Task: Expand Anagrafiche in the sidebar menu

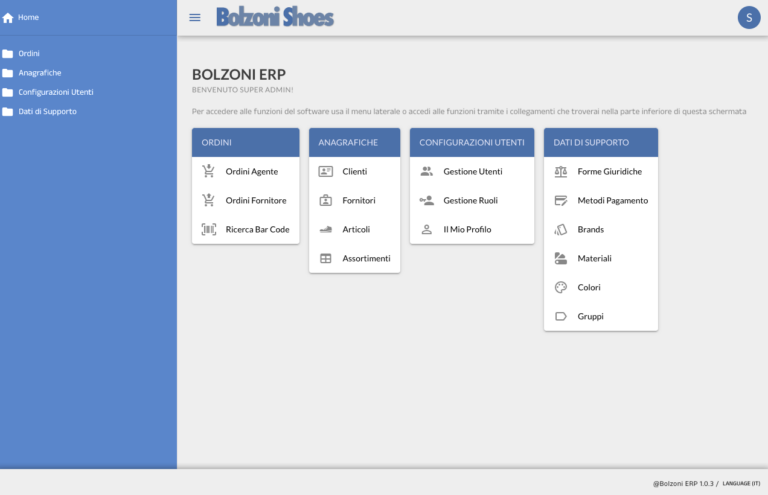Action: click(x=40, y=73)
